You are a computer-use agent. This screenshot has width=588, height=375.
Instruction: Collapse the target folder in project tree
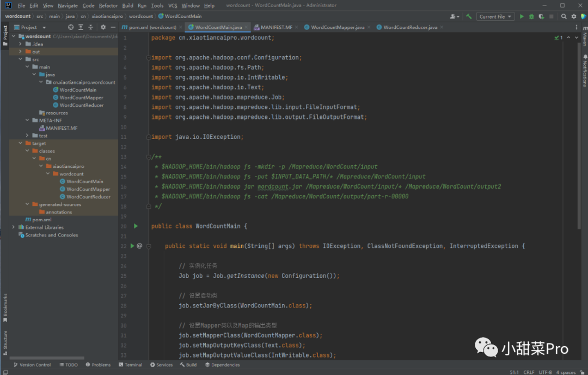coord(20,143)
